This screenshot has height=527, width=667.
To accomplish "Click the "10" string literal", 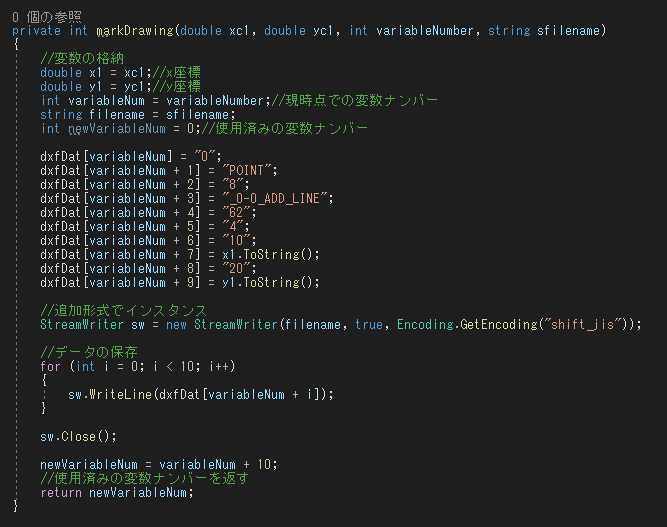I will pos(236,241).
